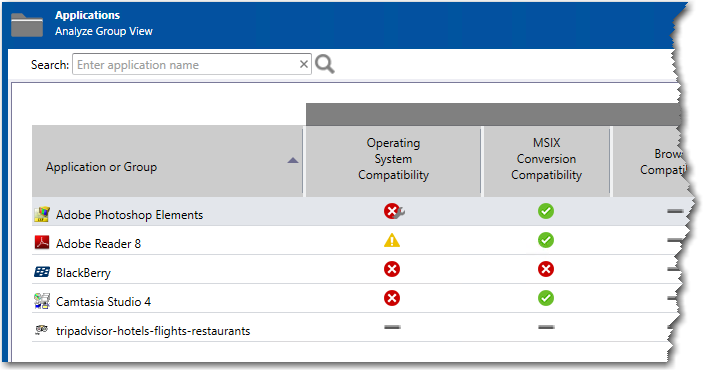Image resolution: width=711 pixels, height=370 pixels.
Task: Clear the search box with the X
Action: [x=304, y=65]
